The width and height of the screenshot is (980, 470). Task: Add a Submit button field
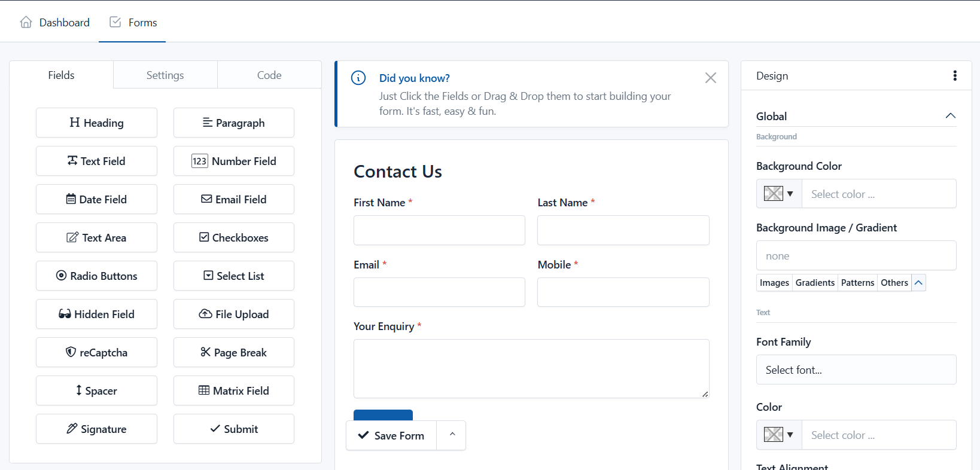[x=234, y=429]
